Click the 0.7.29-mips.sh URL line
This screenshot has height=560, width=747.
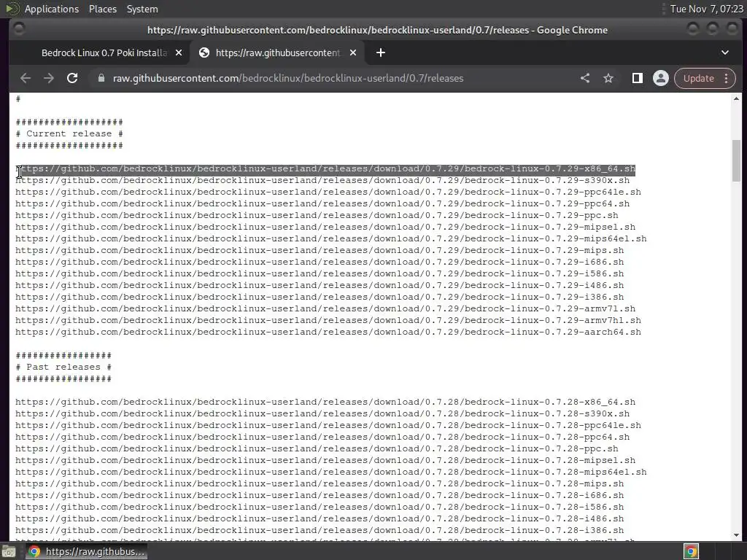pyautogui.click(x=320, y=251)
